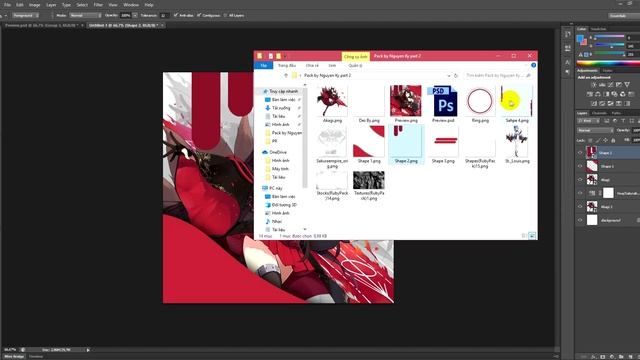
Task: Add a Hue/Saturation adjustment from Adjustments panel
Action: click(589, 94)
